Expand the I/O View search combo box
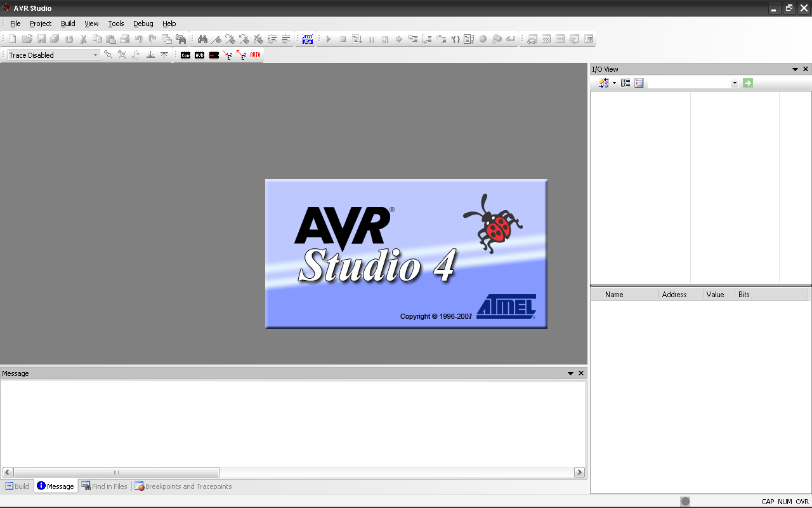Image resolution: width=812 pixels, height=508 pixels. tap(735, 83)
